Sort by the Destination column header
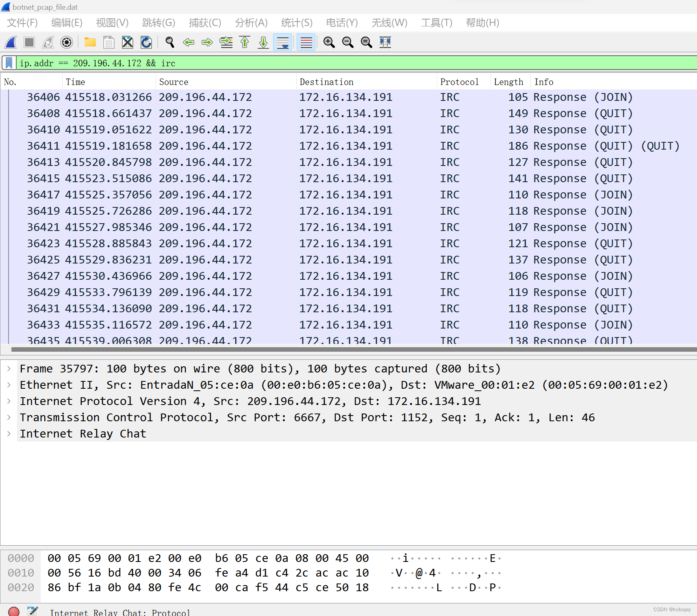697x616 pixels. pyautogui.click(x=367, y=82)
